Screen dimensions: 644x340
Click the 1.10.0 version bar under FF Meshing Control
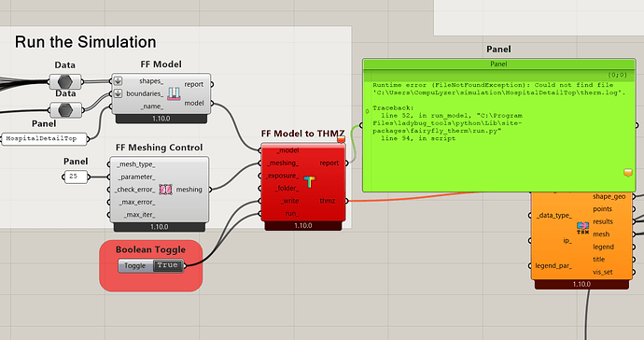(159, 227)
